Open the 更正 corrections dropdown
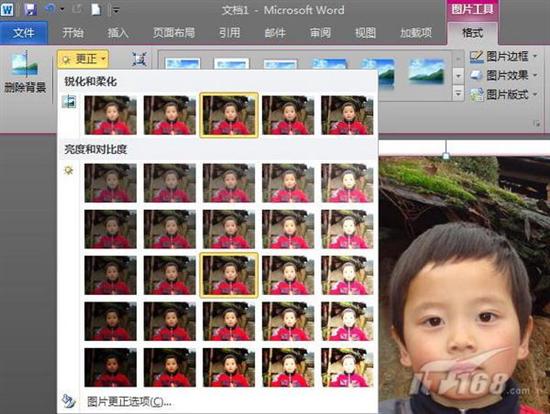This screenshot has width=550, height=414. coord(83,59)
